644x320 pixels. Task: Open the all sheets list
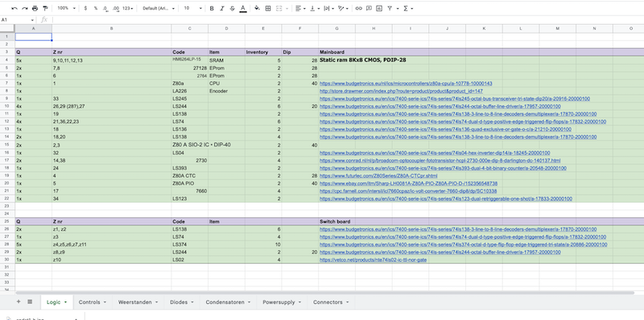point(30,302)
